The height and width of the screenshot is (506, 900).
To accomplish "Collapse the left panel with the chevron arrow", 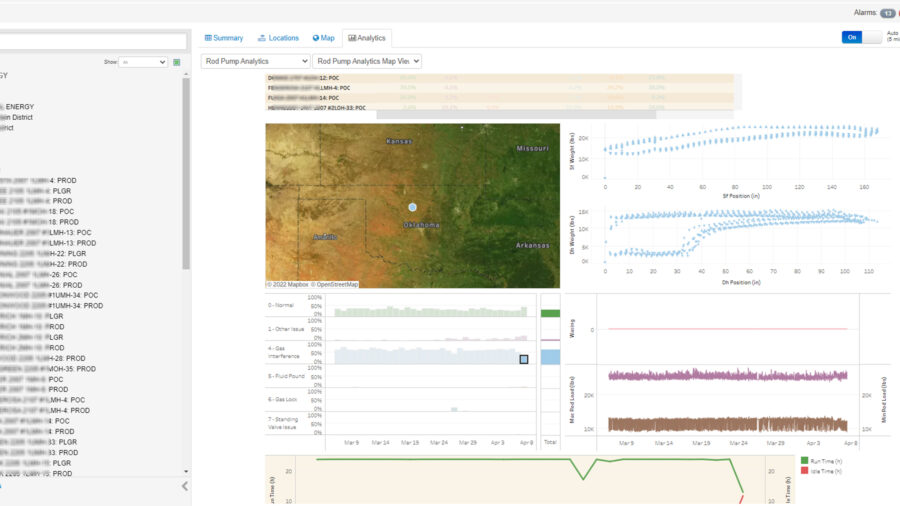I will tap(185, 486).
